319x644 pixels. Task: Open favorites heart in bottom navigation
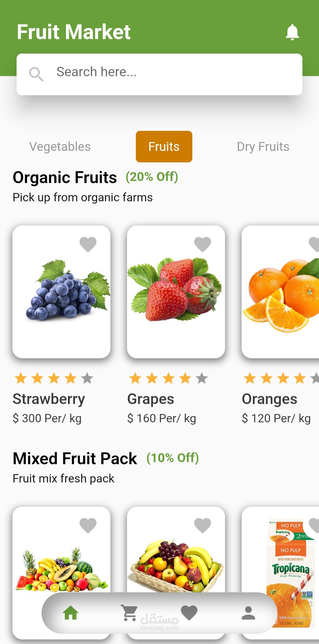(189, 613)
